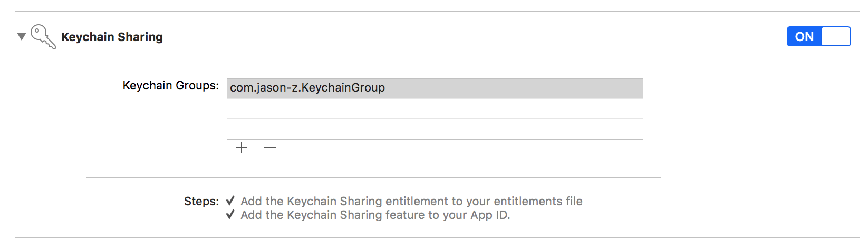The width and height of the screenshot is (868, 240).
Task: Add a keychain group with plus button
Action: [242, 147]
